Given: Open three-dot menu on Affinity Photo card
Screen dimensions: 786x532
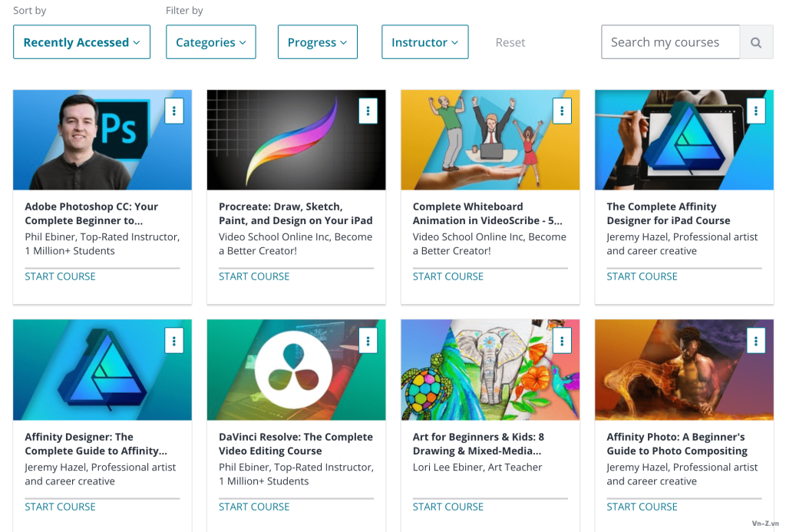Looking at the screenshot, I should coord(756,341).
